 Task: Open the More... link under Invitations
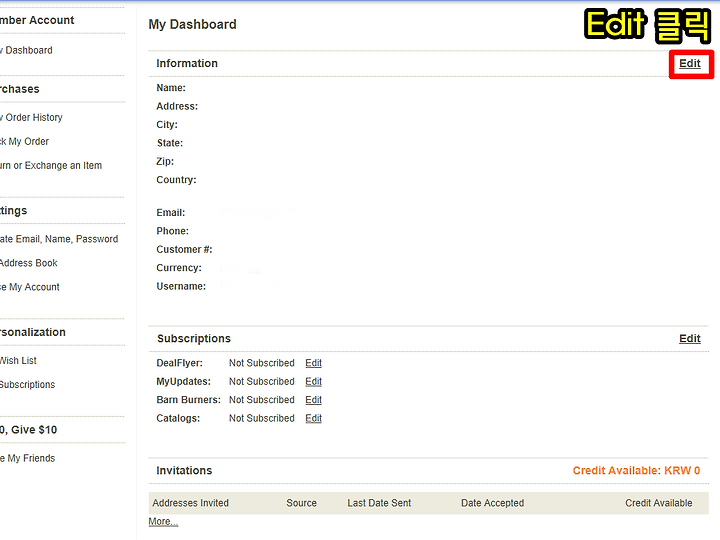[x=163, y=522]
